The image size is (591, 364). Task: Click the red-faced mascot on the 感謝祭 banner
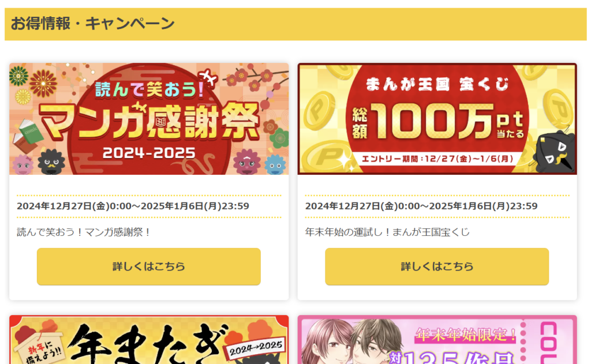(x=247, y=162)
